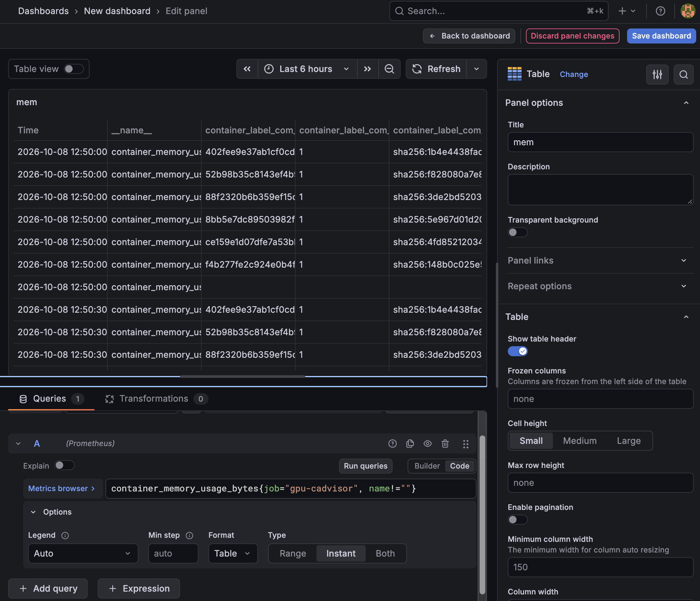700x601 pixels.
Task: Open refresh interval dropdown arrow
Action: click(476, 69)
